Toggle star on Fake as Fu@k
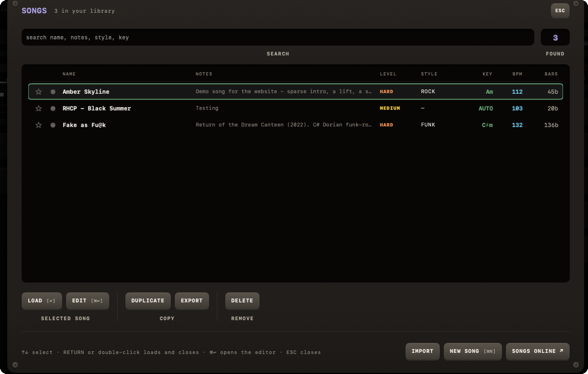This screenshot has height=374, width=588. tap(38, 125)
